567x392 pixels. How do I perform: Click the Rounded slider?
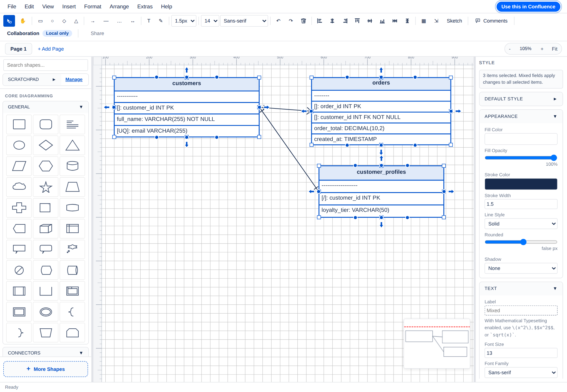tap(521, 242)
